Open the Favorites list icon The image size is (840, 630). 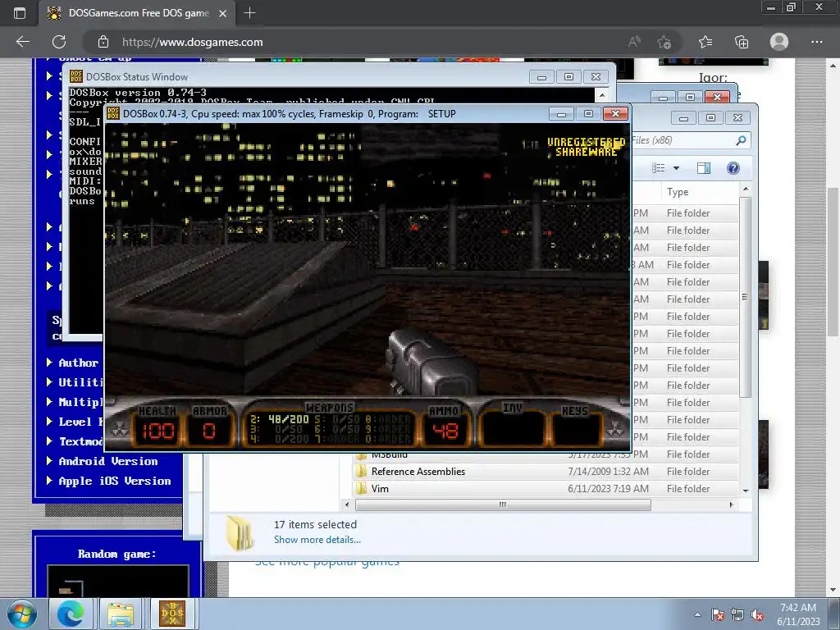point(705,42)
